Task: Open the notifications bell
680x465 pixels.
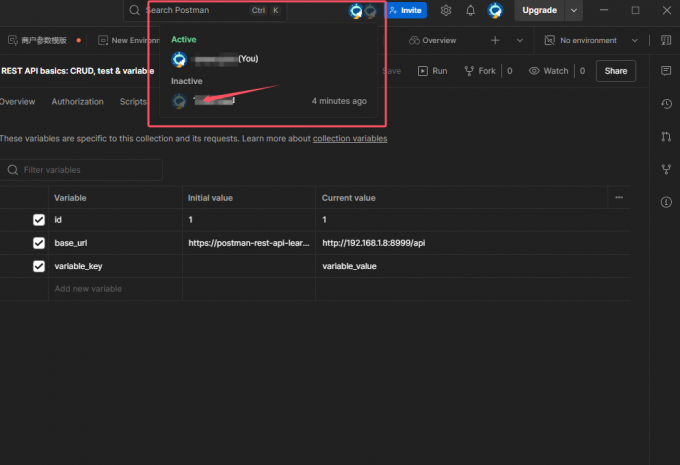Action: point(471,10)
